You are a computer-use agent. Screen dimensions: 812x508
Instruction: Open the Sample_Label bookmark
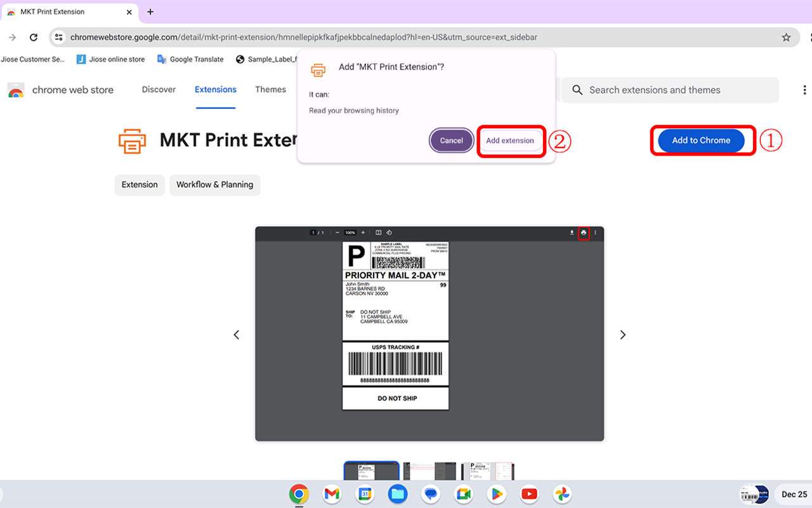[266, 59]
